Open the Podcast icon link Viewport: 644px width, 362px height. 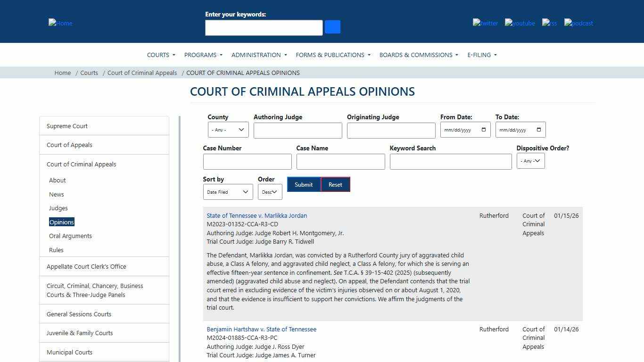coord(578,23)
